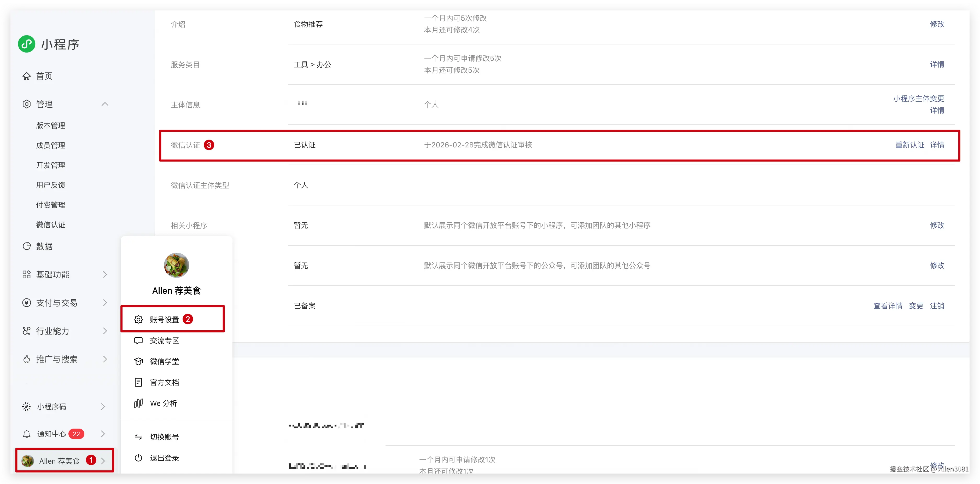980x484 pixels.
Task: Click the green Mini Program logo icon
Action: coord(27,44)
